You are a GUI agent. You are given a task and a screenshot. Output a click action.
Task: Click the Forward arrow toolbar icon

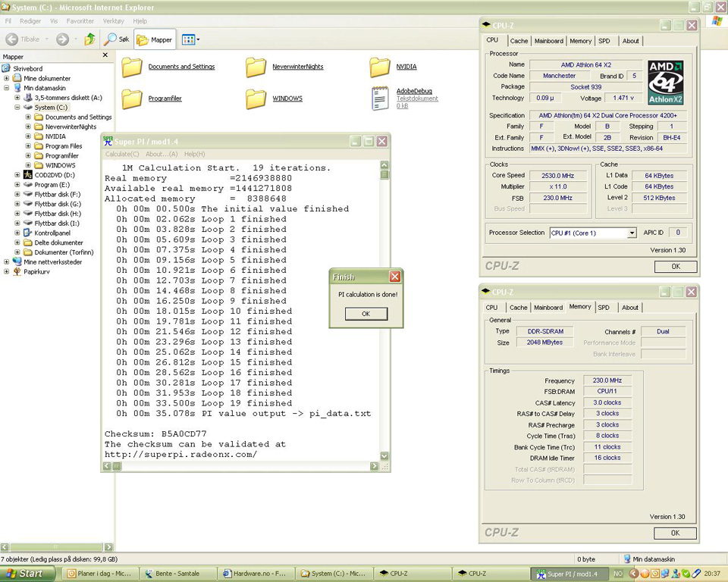[63, 39]
